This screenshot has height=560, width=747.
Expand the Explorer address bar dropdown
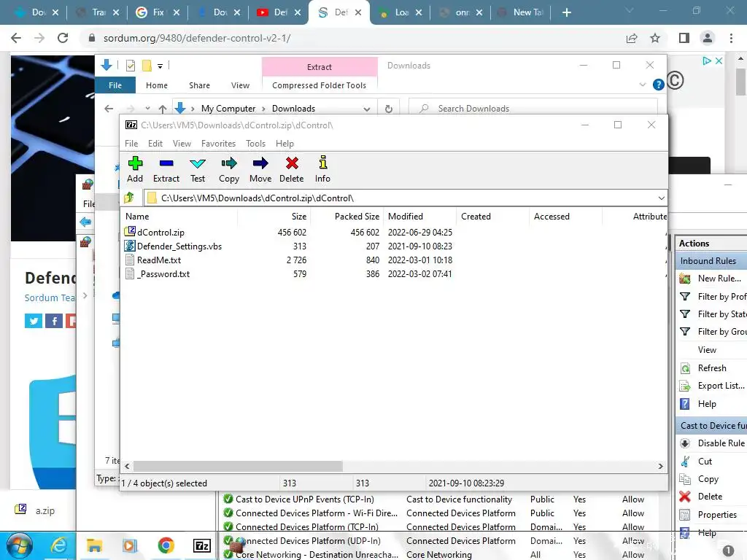coord(367,109)
